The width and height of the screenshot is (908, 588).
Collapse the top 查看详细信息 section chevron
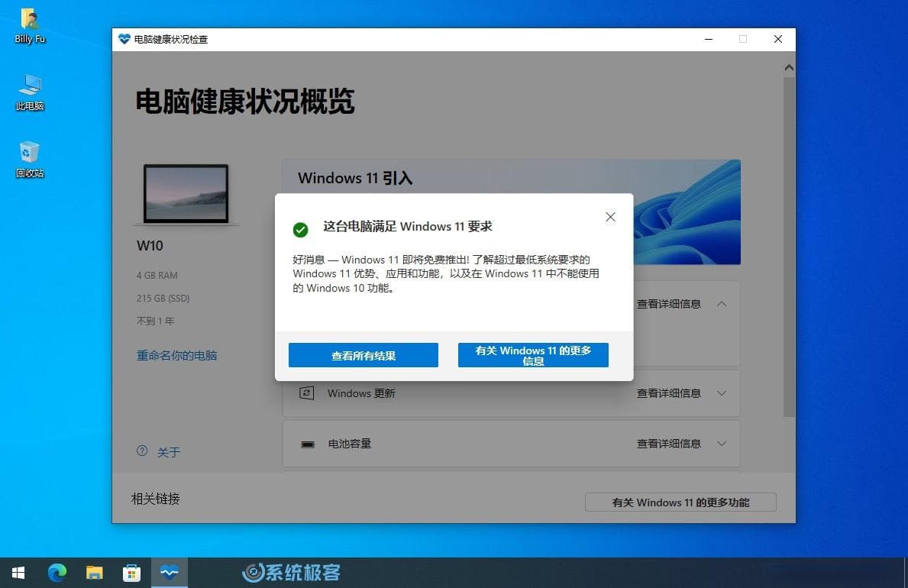coord(722,304)
